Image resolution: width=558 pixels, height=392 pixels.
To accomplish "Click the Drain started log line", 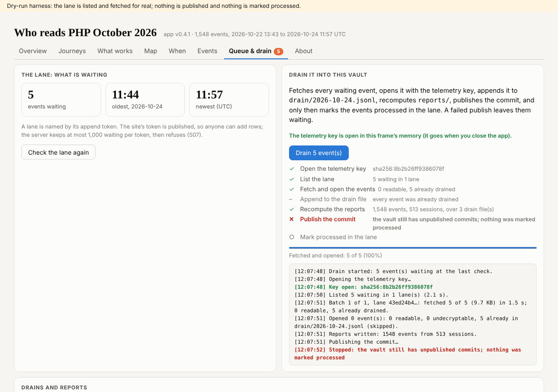I will point(393,271).
